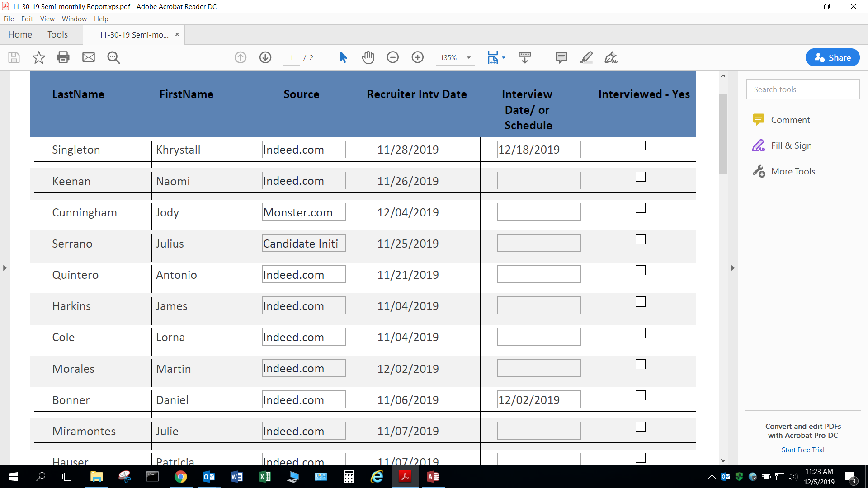Expand the fit page options arrow
This screenshot has height=488, width=868.
coord(504,57)
